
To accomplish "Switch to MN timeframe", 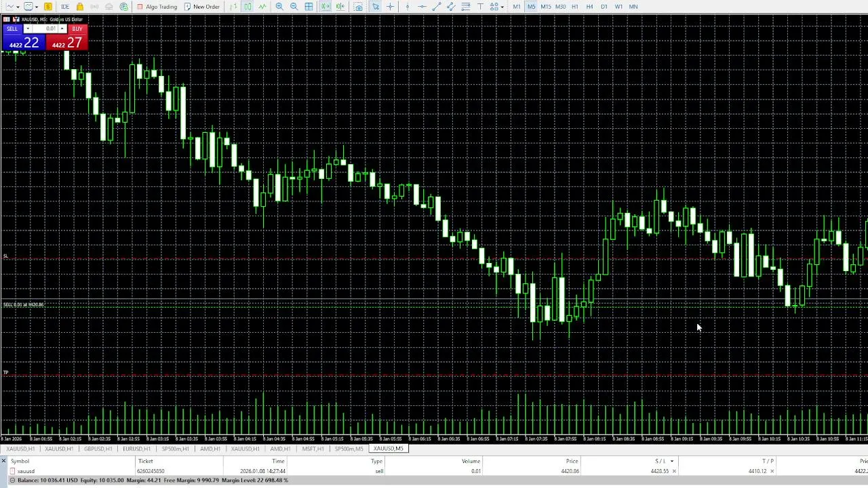I will (633, 7).
